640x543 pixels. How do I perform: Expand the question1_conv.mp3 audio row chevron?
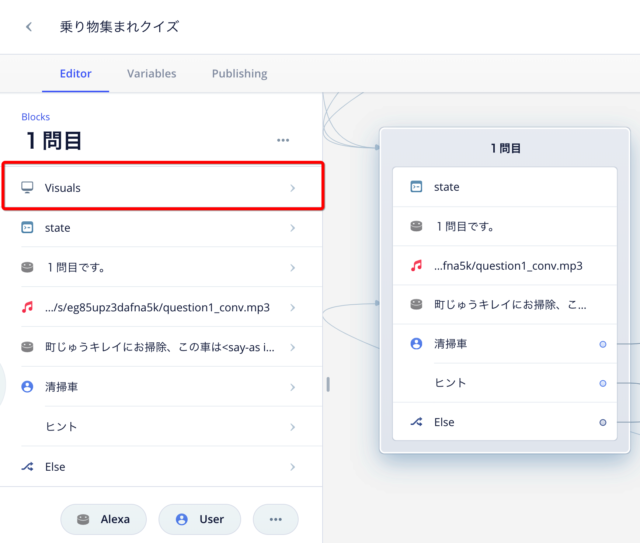tap(292, 307)
